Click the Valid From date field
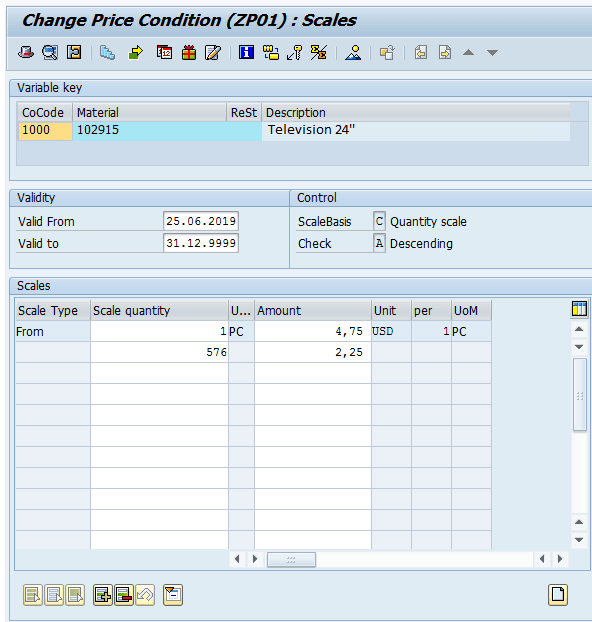This screenshot has height=622, width=592. [201, 221]
